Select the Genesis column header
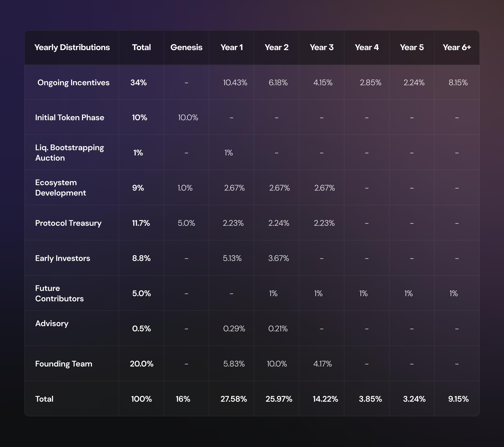Screen dimensions: 504x447 click(x=186, y=47)
